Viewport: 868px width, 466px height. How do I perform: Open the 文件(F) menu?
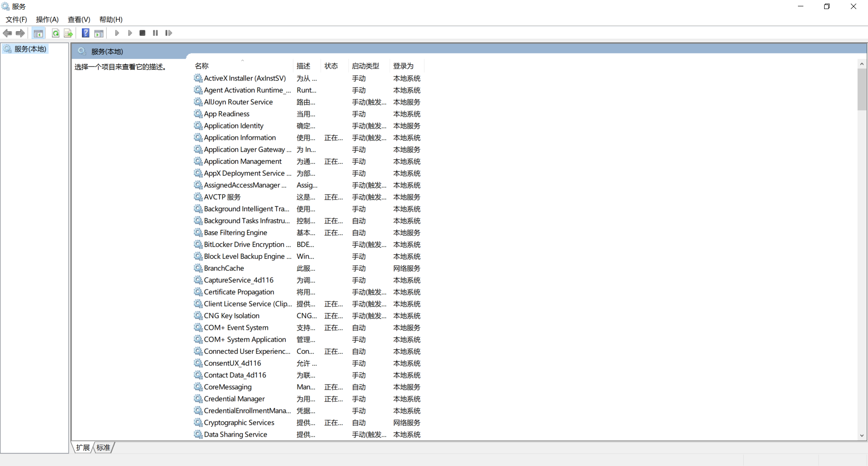pos(16,19)
